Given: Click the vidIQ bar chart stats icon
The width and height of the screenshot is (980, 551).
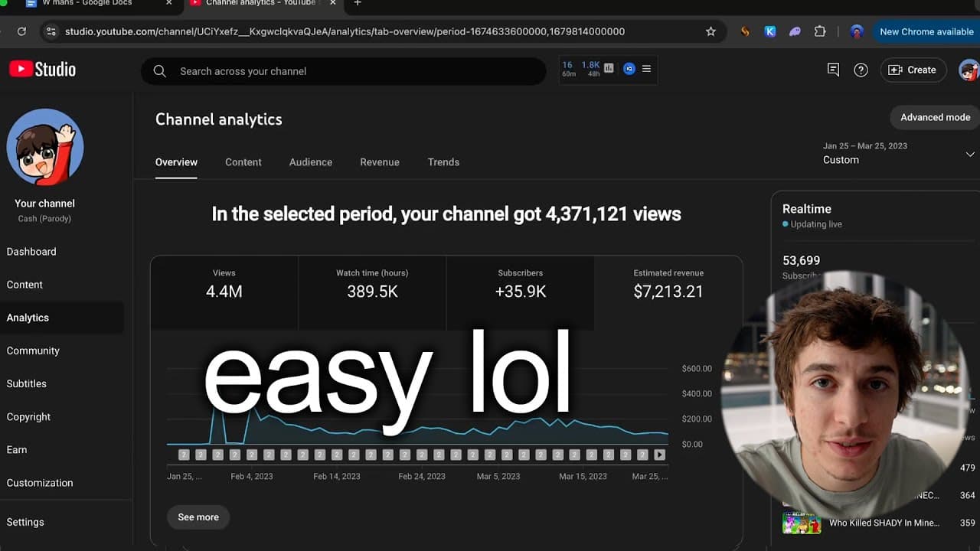Looking at the screenshot, I should pyautogui.click(x=609, y=68).
